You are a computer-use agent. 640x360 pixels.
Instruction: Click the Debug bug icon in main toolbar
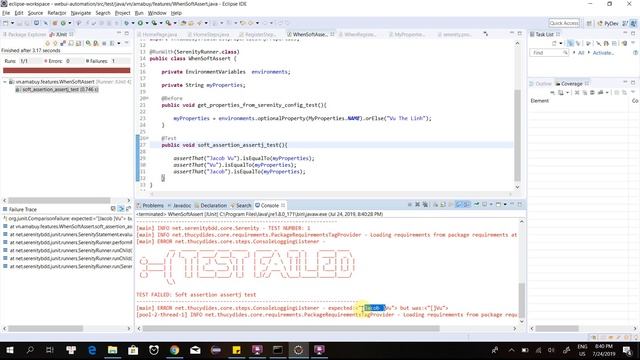[x=127, y=23]
